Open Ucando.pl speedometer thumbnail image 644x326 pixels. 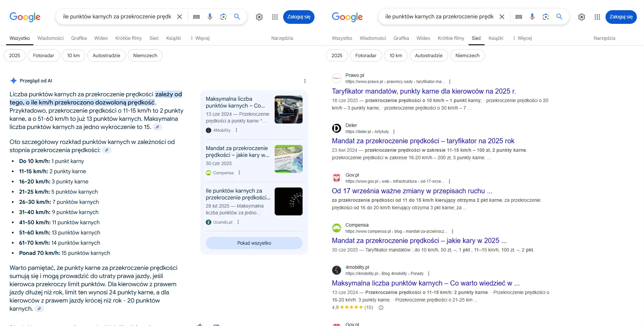click(289, 201)
